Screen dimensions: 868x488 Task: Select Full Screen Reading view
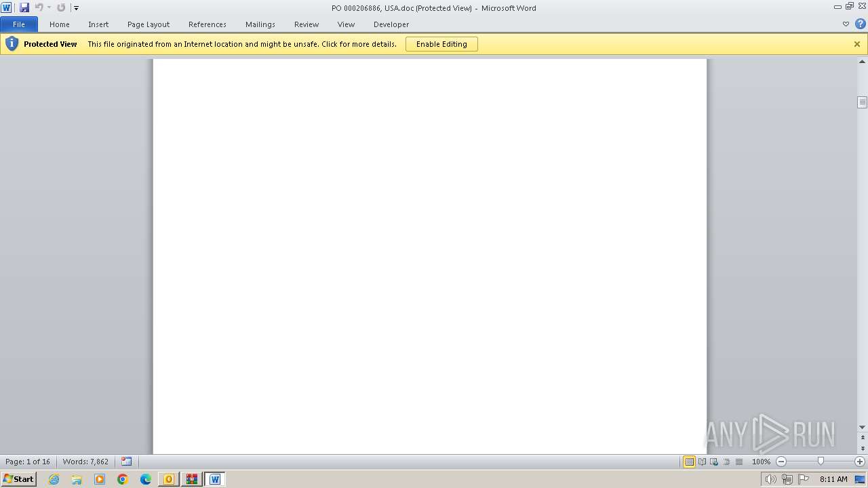coord(702,462)
